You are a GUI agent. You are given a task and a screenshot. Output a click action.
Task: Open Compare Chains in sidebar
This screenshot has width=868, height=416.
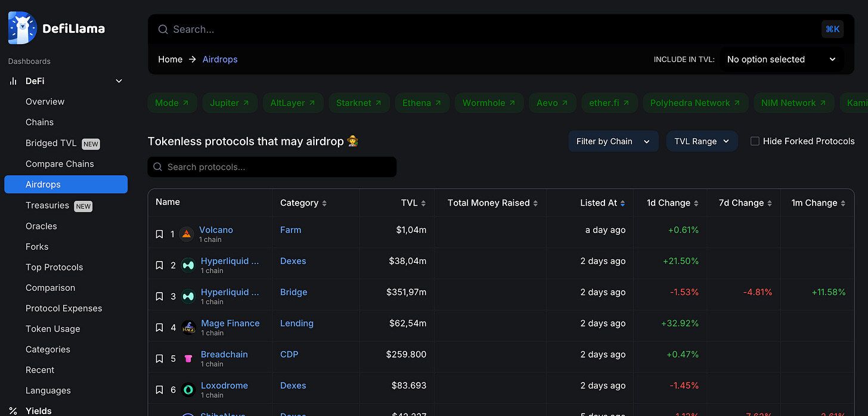(60, 164)
